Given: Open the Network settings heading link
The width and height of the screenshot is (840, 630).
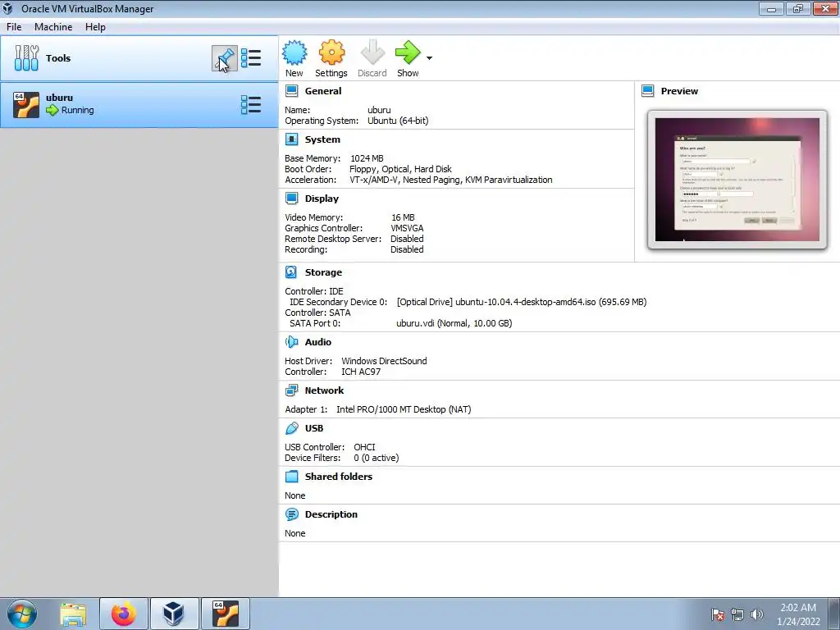Looking at the screenshot, I should pyautogui.click(x=324, y=390).
